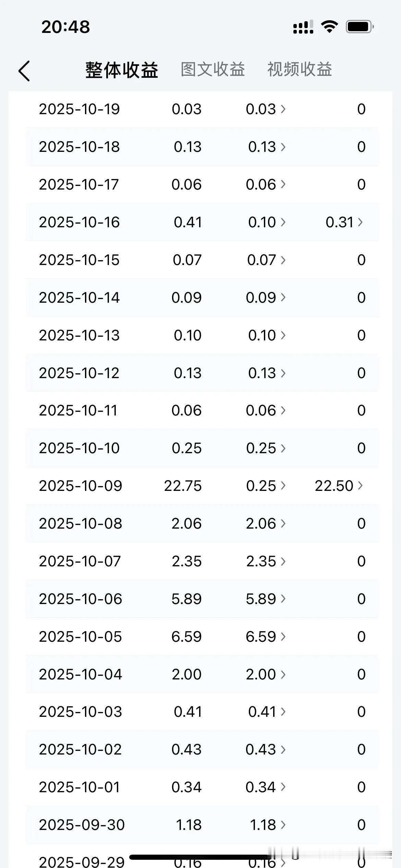Tap the 20:48 clock in status bar
The height and width of the screenshot is (868, 401).
pyautogui.click(x=65, y=27)
